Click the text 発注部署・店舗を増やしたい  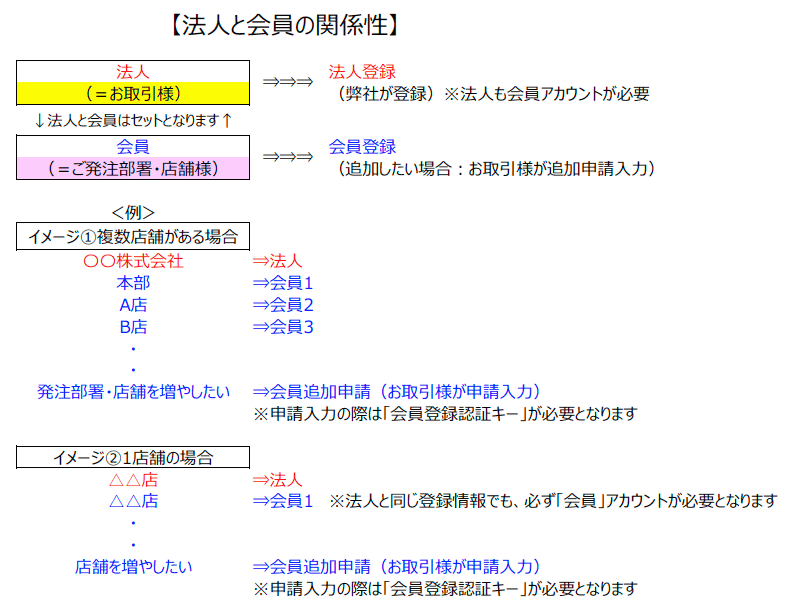click(133, 392)
